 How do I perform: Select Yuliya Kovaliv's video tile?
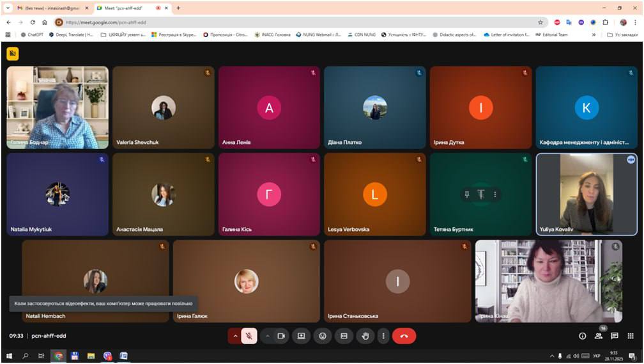(x=586, y=194)
